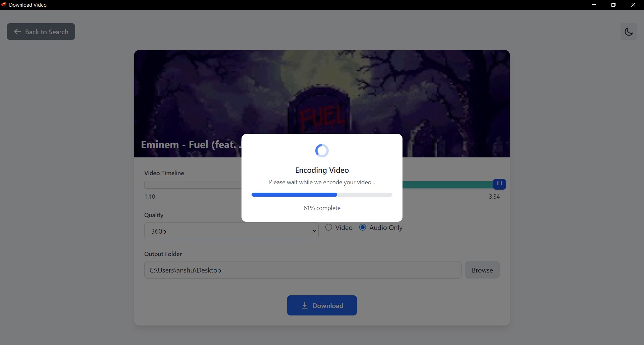Click the green selected range of the timeline

(447, 185)
